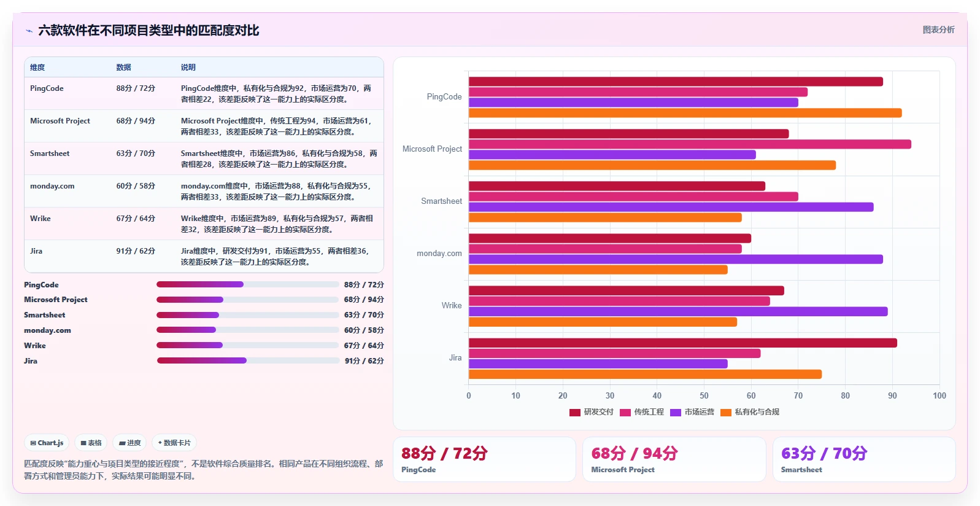Click the Smartsheet progress bar
Image resolution: width=980 pixels, height=506 pixels.
(248, 315)
